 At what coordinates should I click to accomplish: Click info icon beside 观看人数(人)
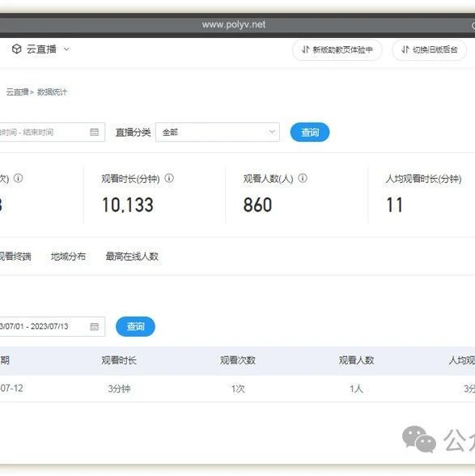click(303, 178)
